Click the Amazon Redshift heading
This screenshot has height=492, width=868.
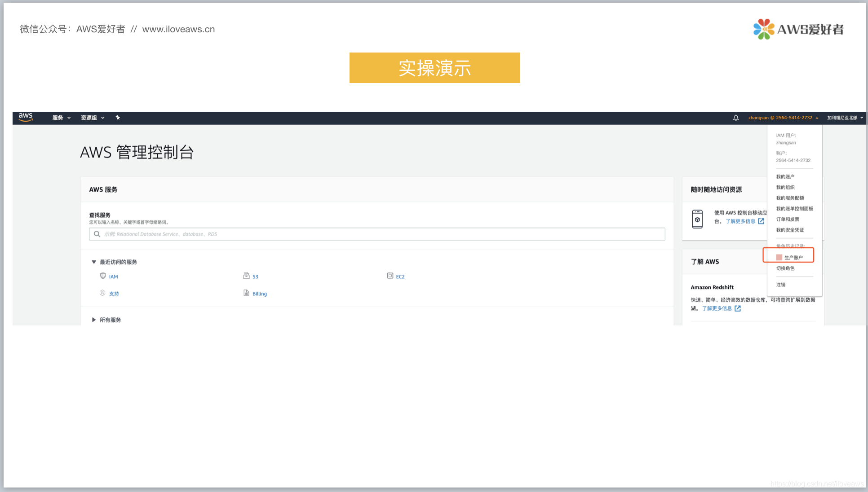pyautogui.click(x=712, y=287)
